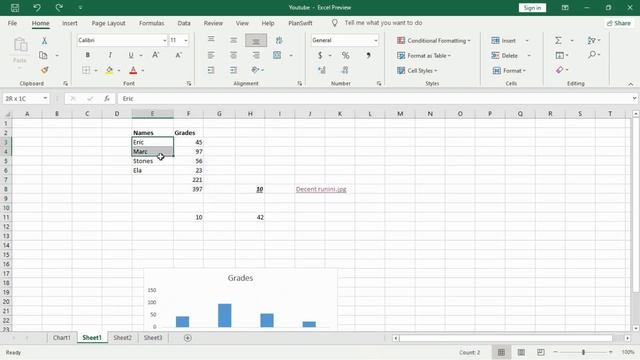Image resolution: width=640 pixels, height=360 pixels.
Task: Decrease the indent
Action: 211,70
